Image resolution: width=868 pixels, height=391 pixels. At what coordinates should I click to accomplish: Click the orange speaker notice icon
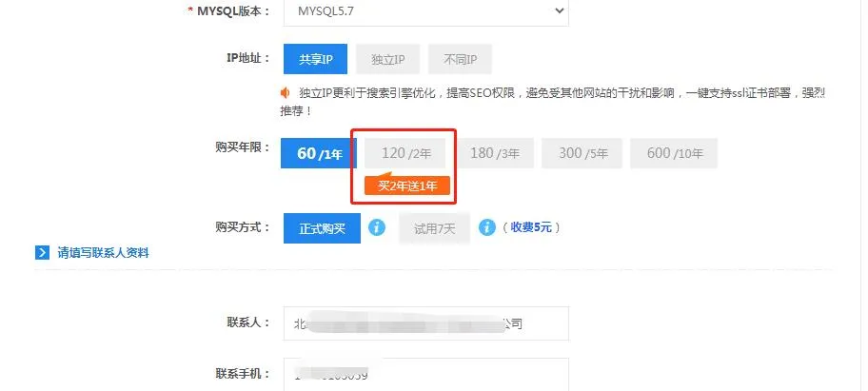286,93
